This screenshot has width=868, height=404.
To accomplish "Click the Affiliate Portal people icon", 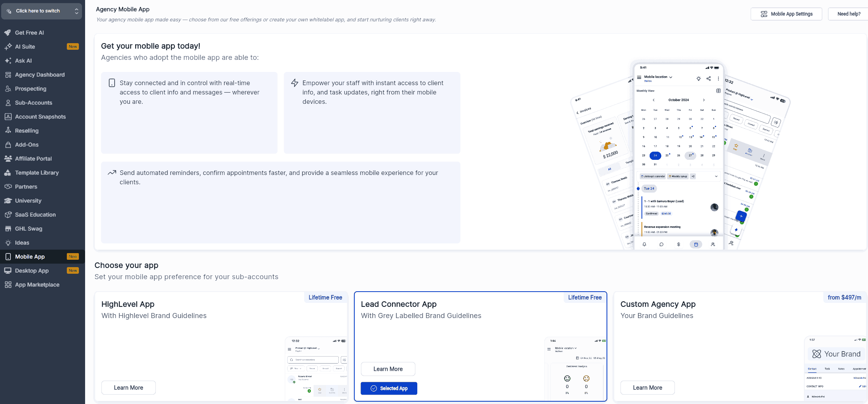I will click(x=8, y=159).
